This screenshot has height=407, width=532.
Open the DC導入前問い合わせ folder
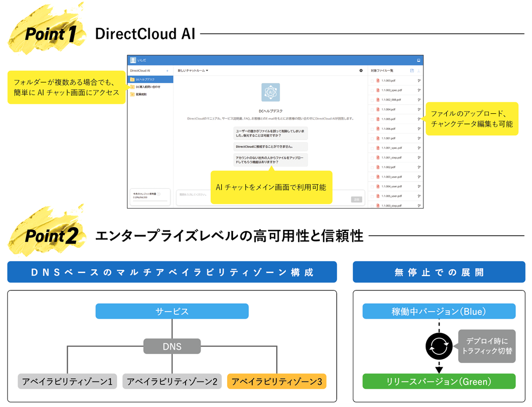point(148,87)
